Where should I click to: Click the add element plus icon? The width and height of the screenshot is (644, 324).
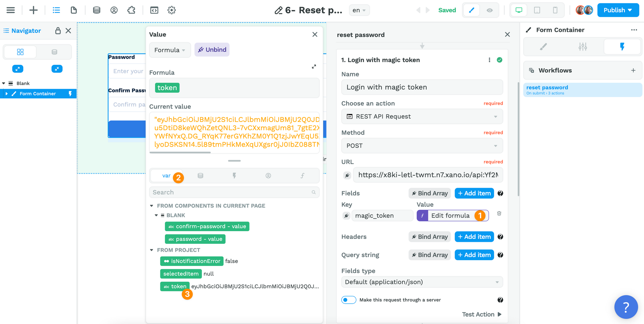[x=33, y=10]
